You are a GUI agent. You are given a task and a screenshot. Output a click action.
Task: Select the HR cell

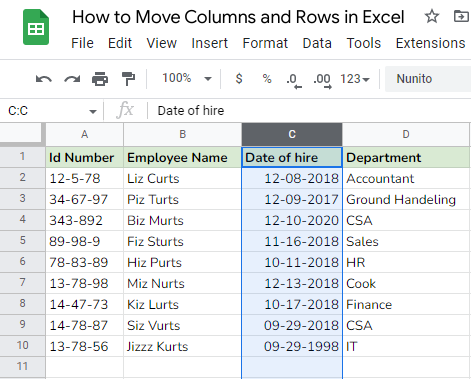[x=406, y=262]
